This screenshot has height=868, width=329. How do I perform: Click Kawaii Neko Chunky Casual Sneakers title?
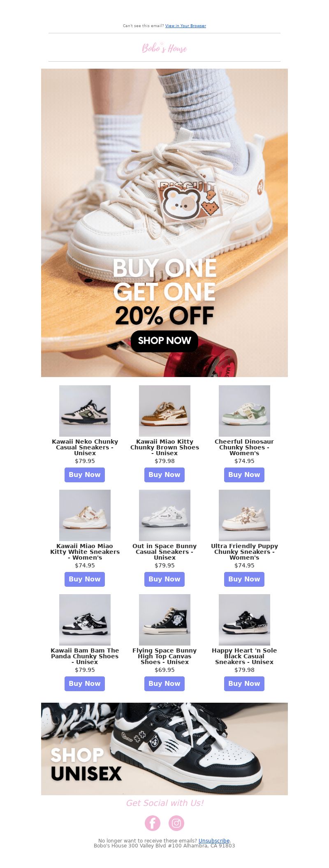pyautogui.click(x=85, y=447)
